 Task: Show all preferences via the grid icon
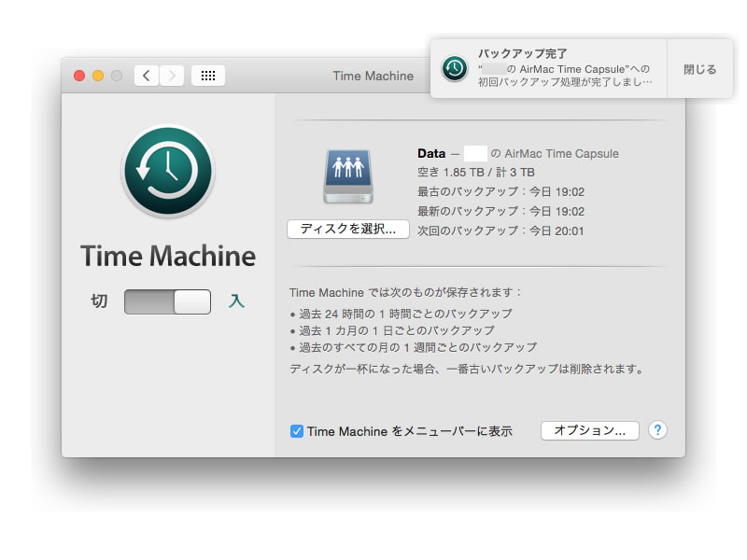[208, 76]
